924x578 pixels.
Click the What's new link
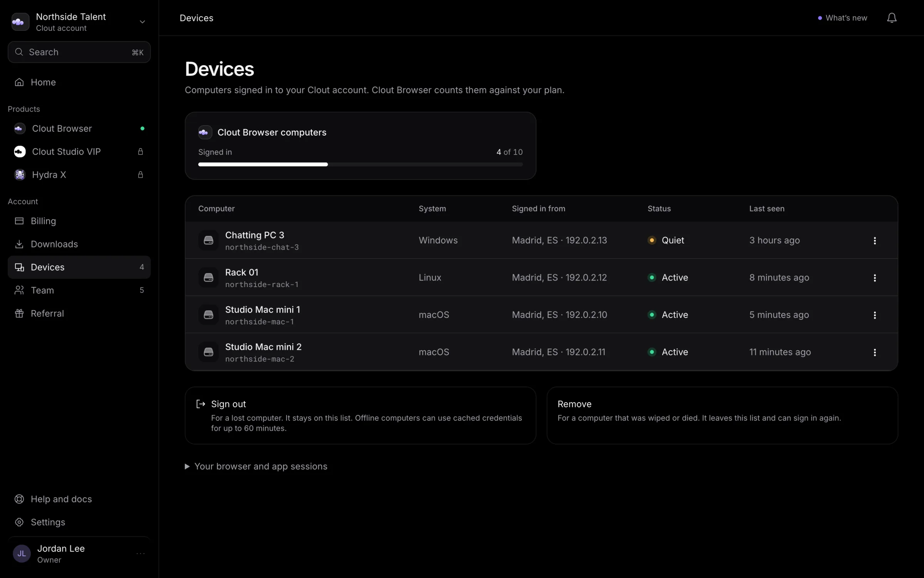[842, 18]
